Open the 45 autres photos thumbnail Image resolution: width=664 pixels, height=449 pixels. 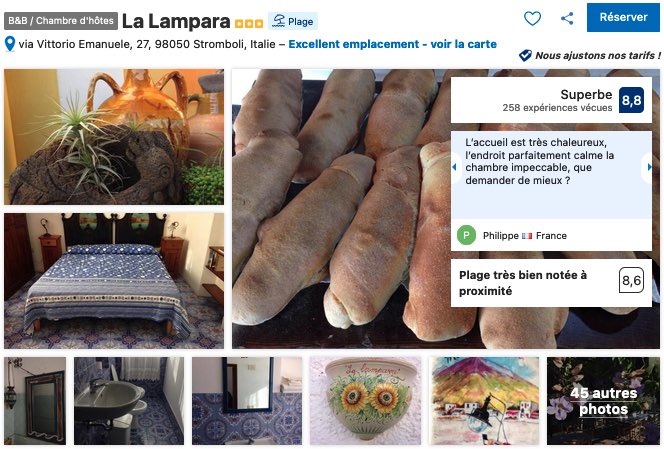tap(603, 401)
